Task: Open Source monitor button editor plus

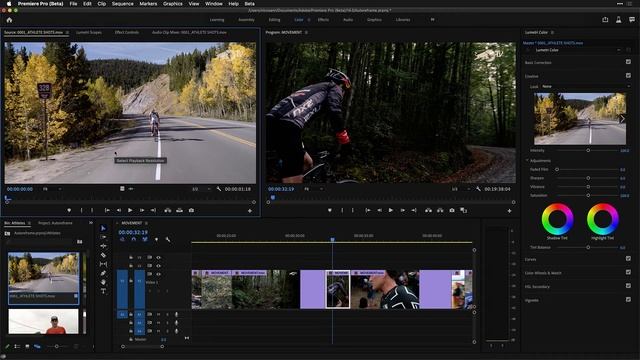Action: click(250, 211)
